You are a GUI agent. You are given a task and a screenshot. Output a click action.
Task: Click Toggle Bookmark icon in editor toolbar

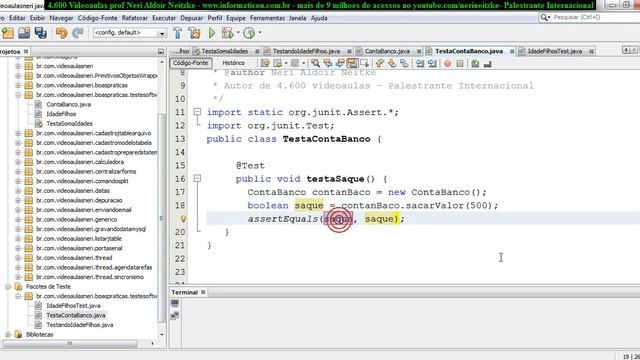404,63
